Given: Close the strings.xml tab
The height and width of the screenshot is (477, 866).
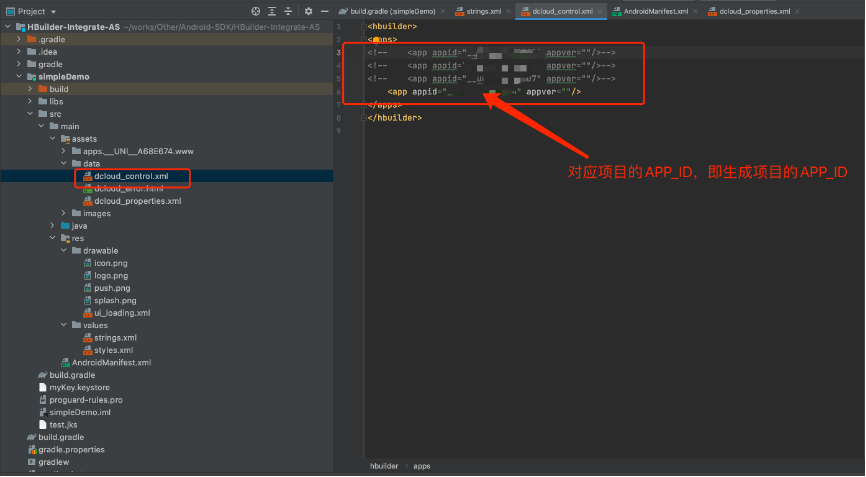Looking at the screenshot, I should pos(508,11).
